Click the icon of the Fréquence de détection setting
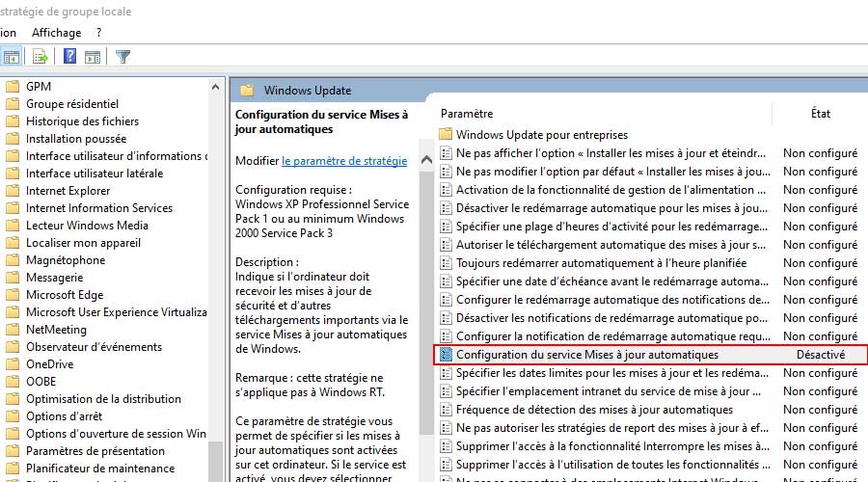Image resolution: width=868 pixels, height=482 pixels. 446,410
